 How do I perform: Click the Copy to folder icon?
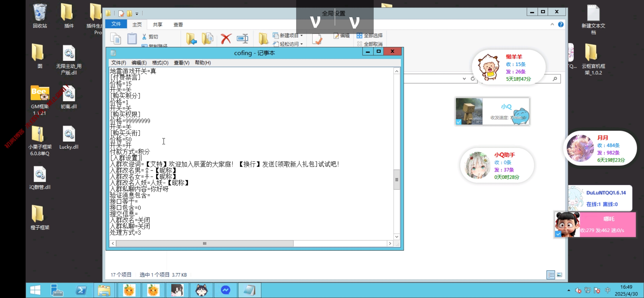[x=207, y=38]
